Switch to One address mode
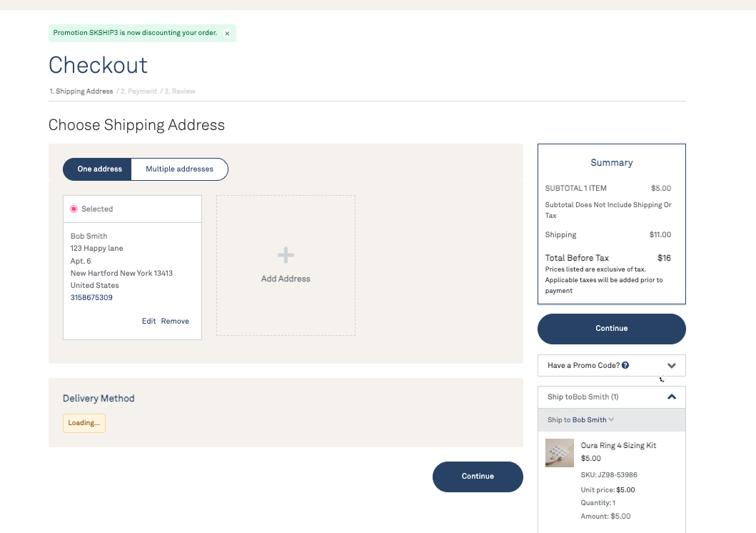The height and width of the screenshot is (533, 756). pos(99,169)
